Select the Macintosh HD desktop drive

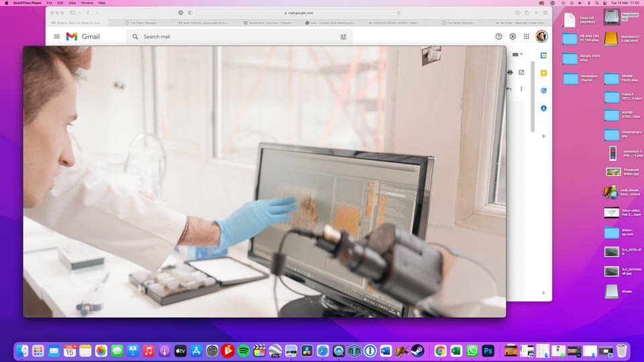tap(612, 17)
